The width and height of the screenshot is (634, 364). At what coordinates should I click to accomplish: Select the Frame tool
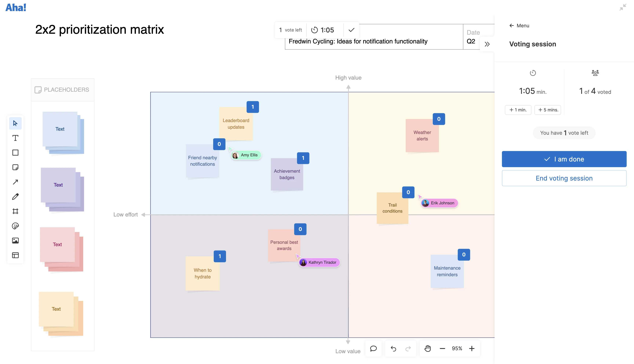point(16,211)
